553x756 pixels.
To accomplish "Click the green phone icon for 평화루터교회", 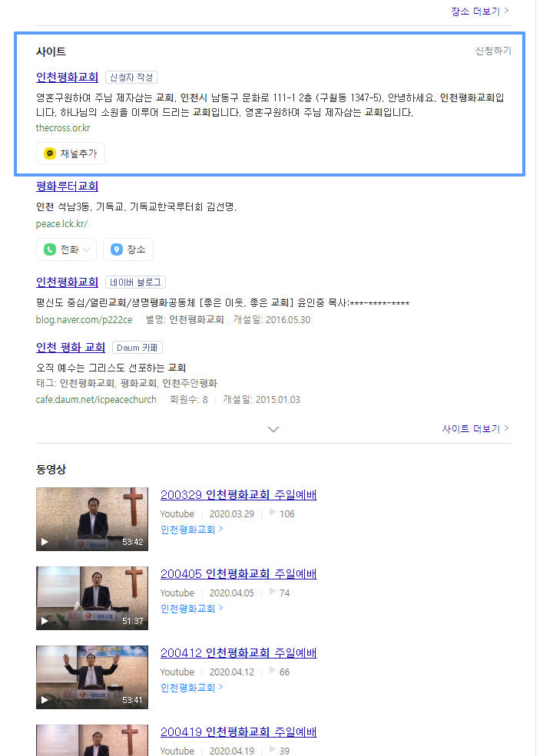I will pyautogui.click(x=50, y=249).
